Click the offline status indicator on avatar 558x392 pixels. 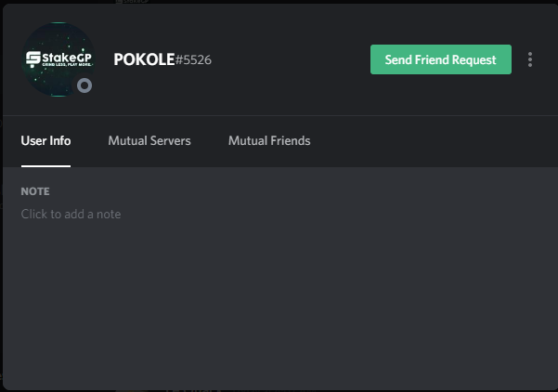click(x=84, y=86)
